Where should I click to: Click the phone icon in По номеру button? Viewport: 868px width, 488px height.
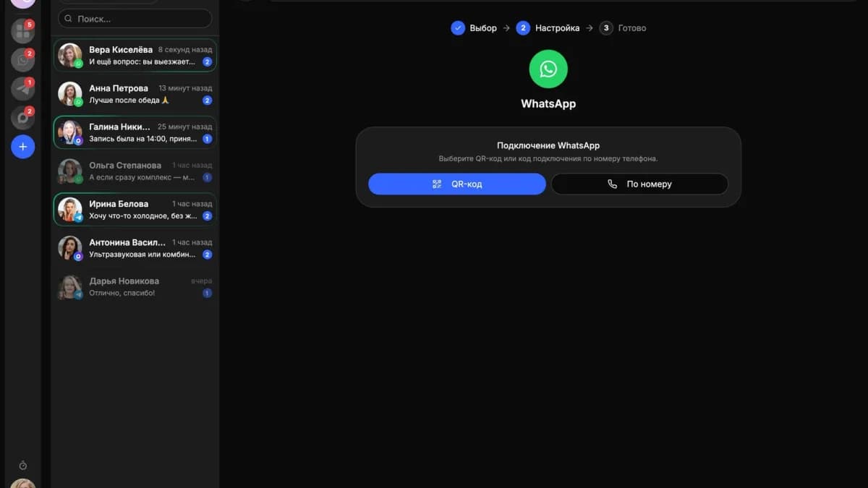click(x=613, y=184)
